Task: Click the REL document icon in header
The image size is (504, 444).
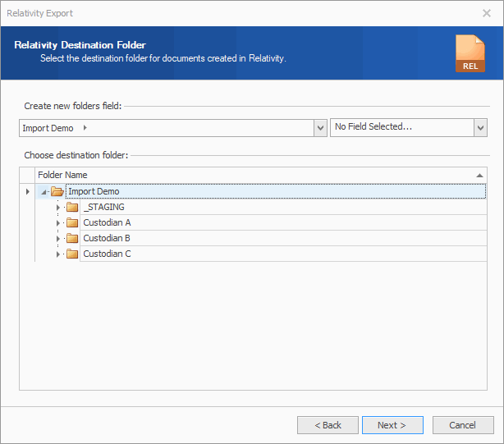Action: (470, 53)
